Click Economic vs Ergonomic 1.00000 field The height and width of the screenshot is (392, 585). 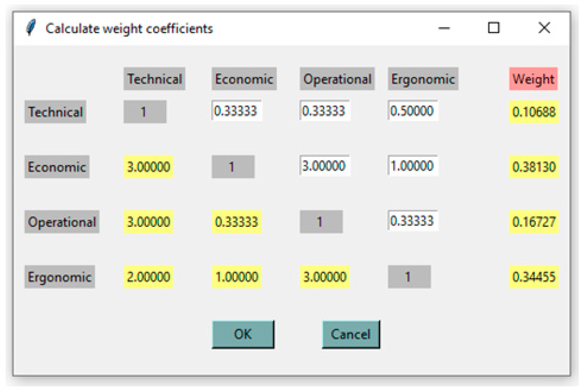[413, 166]
